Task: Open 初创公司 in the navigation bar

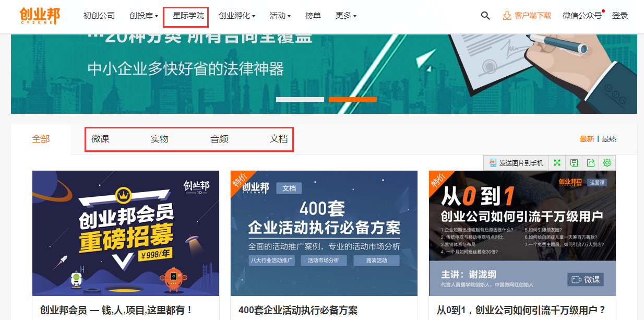Action: 99,16
